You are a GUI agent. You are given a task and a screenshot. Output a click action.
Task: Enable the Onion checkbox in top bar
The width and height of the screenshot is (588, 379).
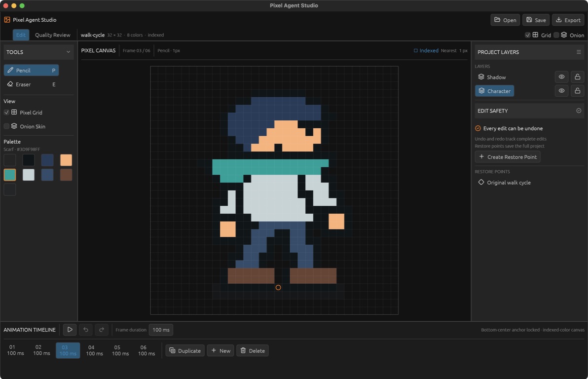click(556, 35)
